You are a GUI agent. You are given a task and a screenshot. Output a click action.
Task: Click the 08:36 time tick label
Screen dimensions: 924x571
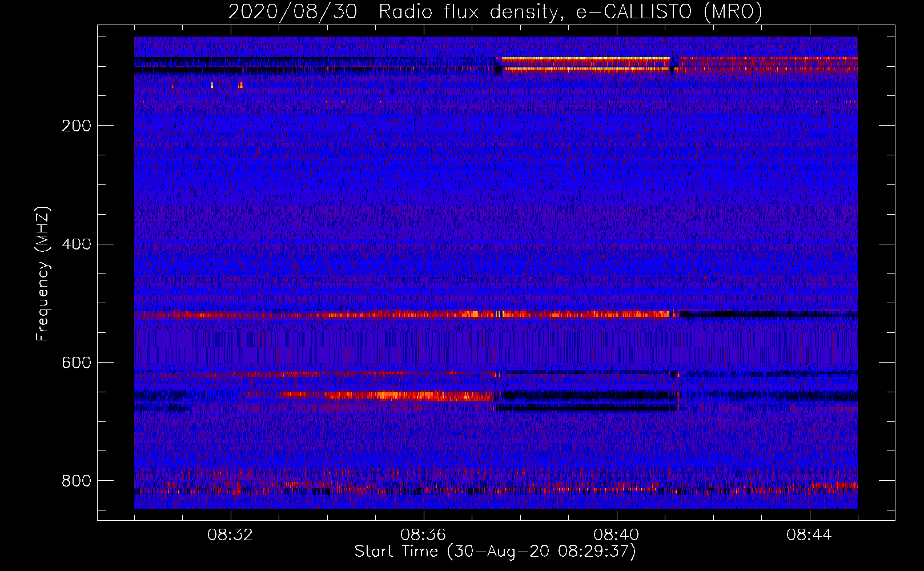pyautogui.click(x=423, y=535)
